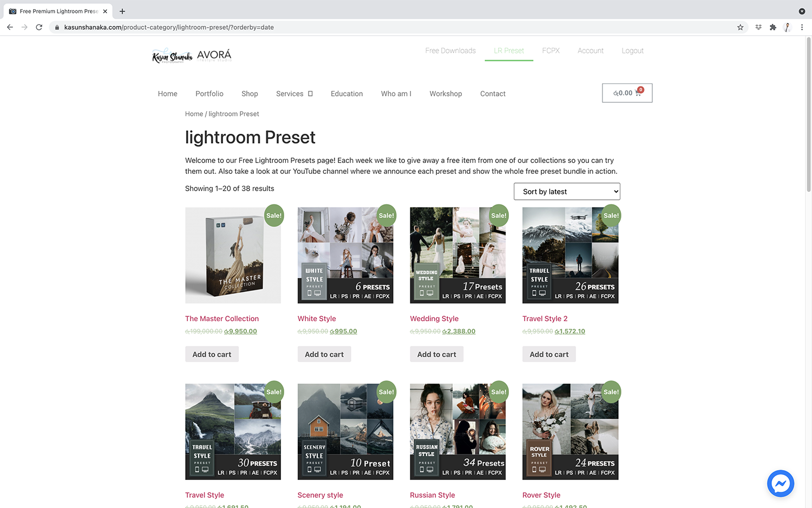Click the shopping cart icon showing ₨0.00
The height and width of the screenshot is (508, 812).
click(627, 93)
